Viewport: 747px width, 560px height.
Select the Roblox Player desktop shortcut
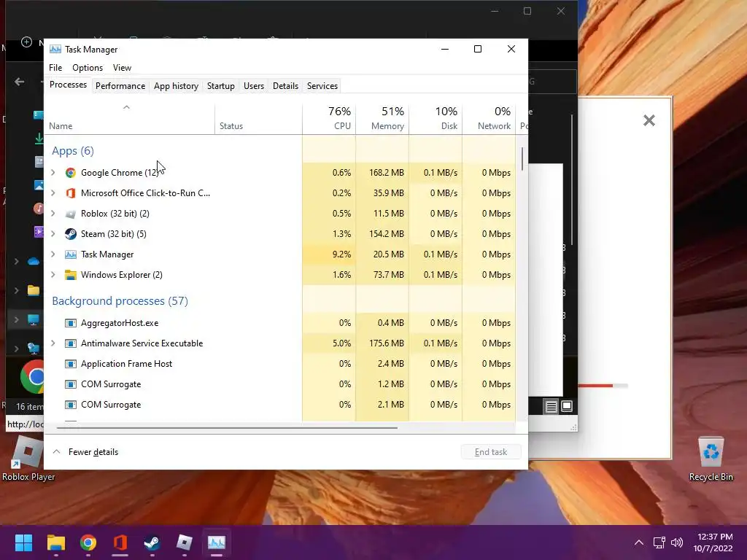click(x=28, y=458)
